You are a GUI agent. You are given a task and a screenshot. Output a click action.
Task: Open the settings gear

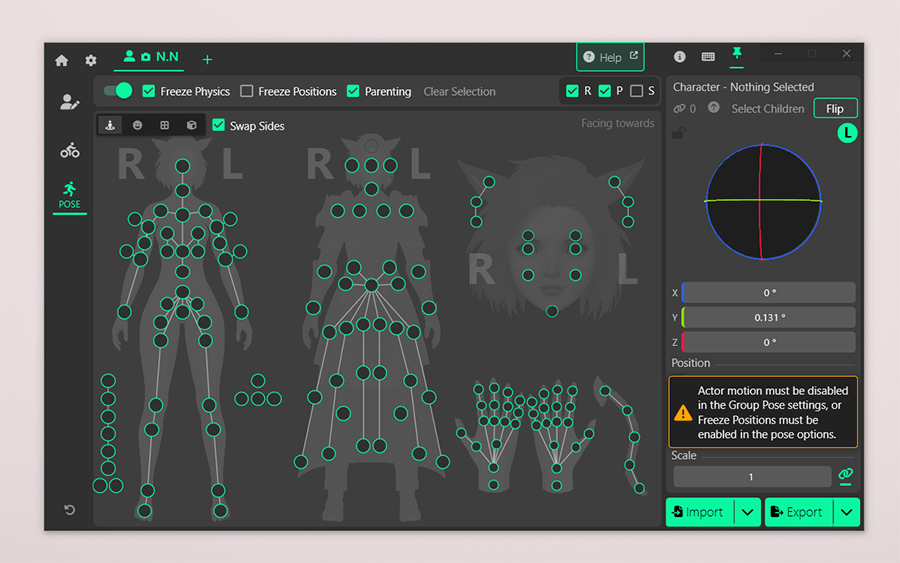click(x=91, y=61)
